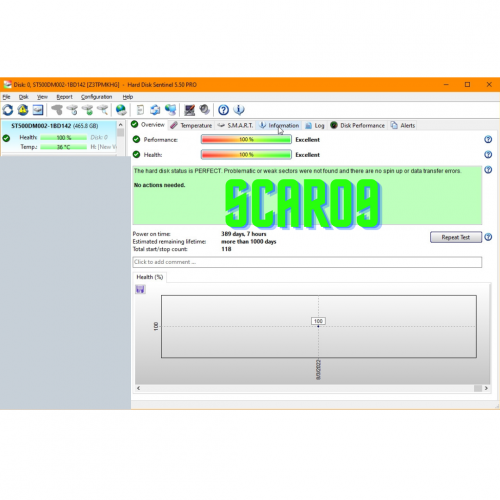500x500 pixels.
Task: Click the text report document icon
Action: coord(140,110)
